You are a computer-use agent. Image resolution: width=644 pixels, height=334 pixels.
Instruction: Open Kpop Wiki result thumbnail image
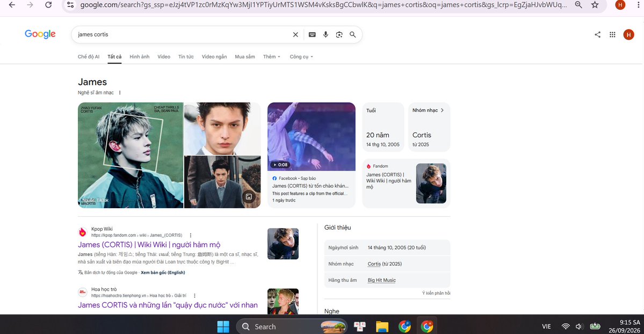[x=283, y=244]
